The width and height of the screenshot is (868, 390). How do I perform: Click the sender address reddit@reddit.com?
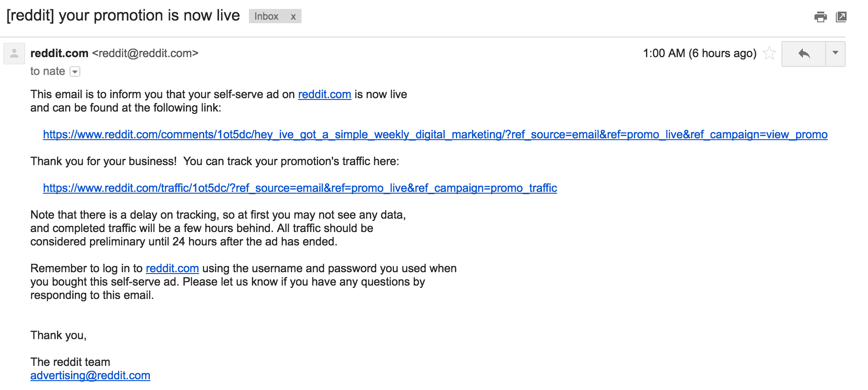(x=145, y=54)
